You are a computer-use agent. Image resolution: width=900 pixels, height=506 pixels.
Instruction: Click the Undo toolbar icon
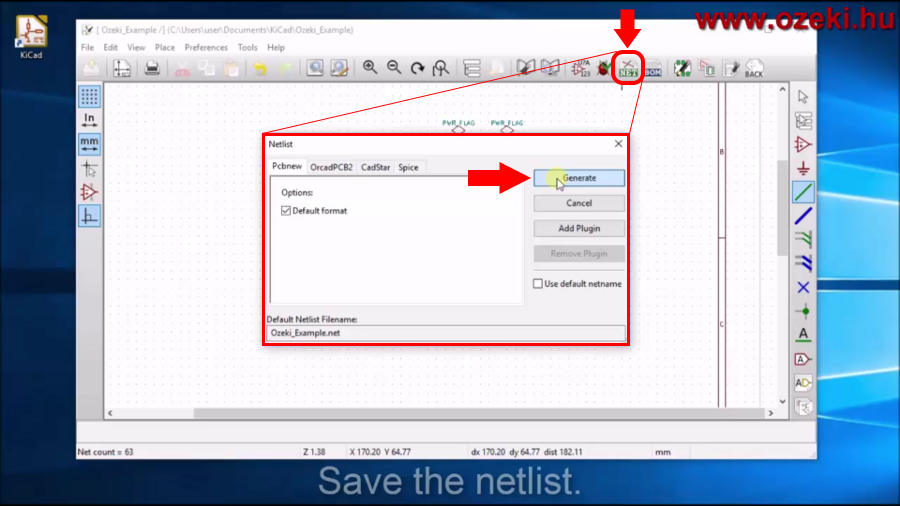[x=260, y=68]
